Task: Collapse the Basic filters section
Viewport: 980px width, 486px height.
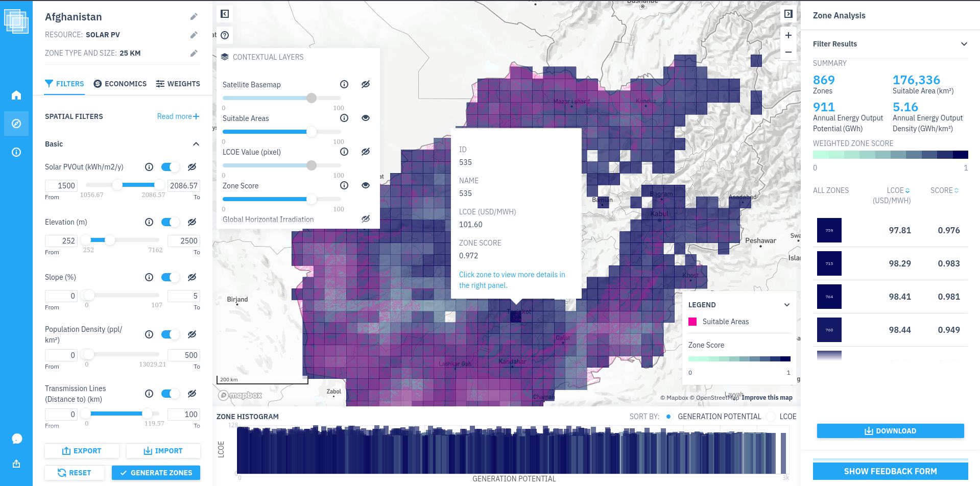Action: click(x=196, y=144)
